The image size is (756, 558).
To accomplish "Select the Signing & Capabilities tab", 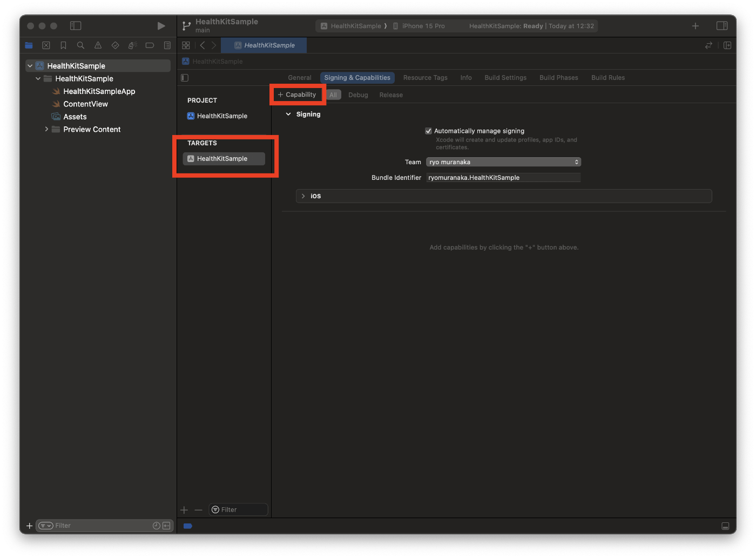I will [357, 78].
